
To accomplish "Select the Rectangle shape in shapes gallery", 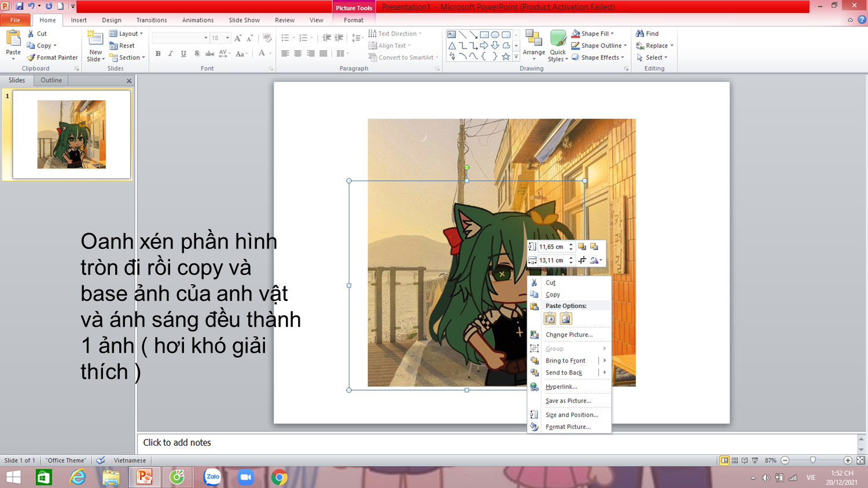I will (x=484, y=35).
